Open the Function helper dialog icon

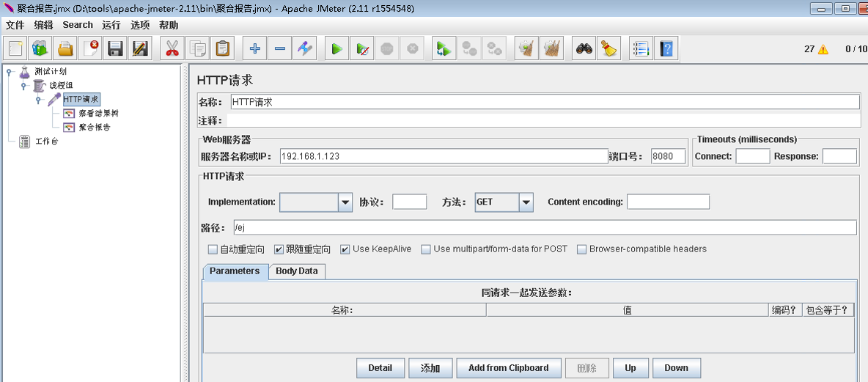pos(641,48)
